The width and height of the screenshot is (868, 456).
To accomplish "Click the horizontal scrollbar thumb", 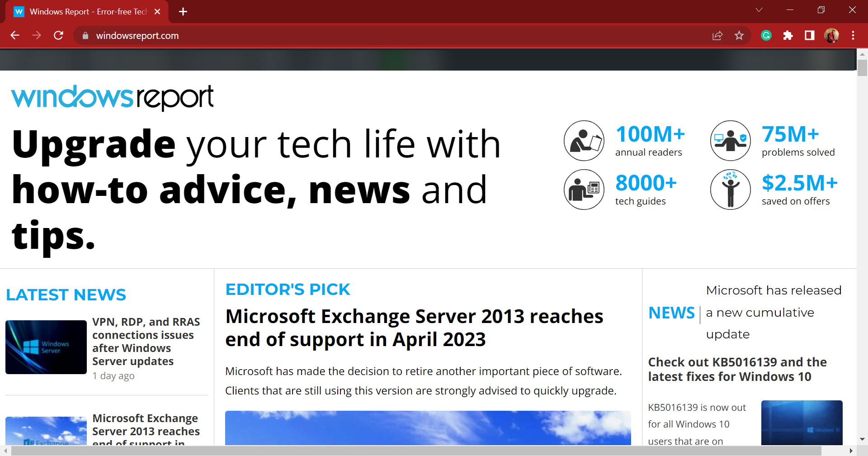I will tap(416, 451).
